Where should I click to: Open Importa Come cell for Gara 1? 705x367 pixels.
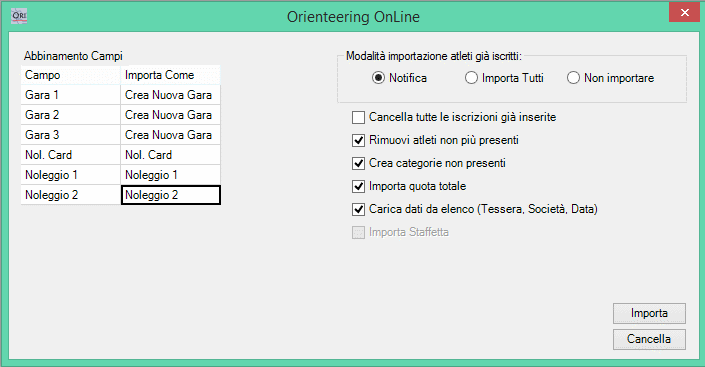pyautogui.click(x=170, y=95)
